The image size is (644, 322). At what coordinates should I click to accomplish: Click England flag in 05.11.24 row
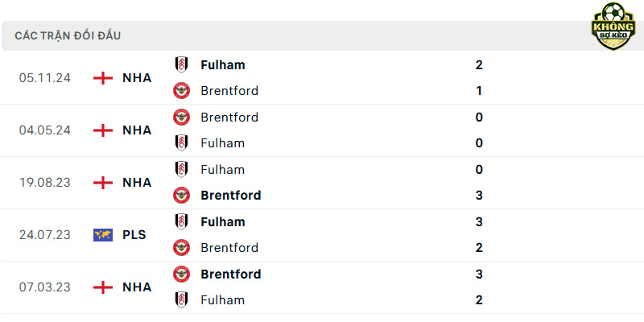pyautogui.click(x=103, y=78)
